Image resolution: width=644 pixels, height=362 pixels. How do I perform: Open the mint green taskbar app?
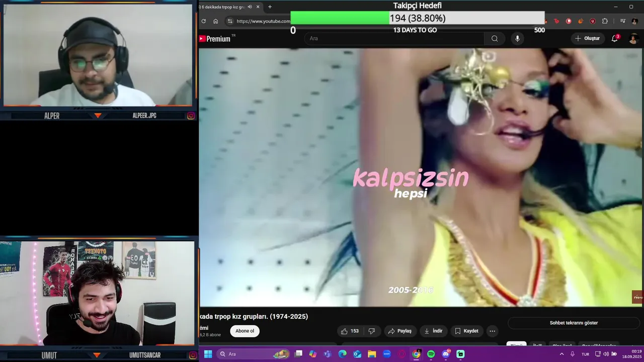(460, 354)
